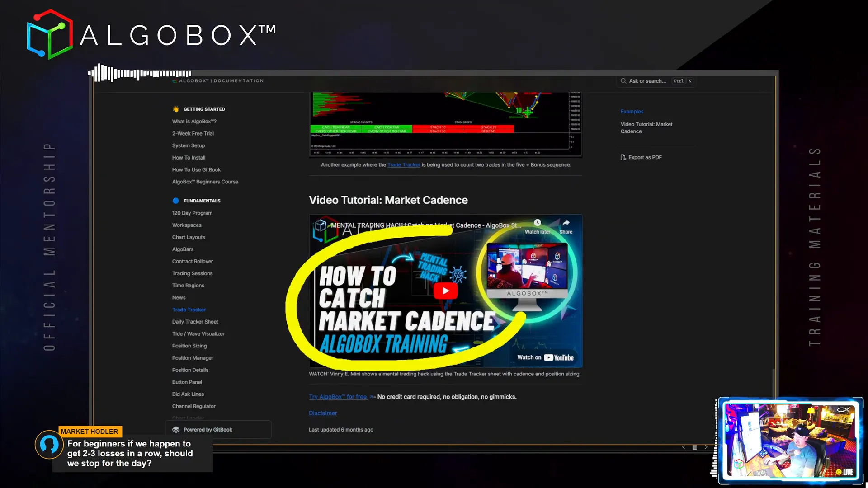Open AlgoBars documentation page
Image resolution: width=868 pixels, height=488 pixels.
[183, 249]
